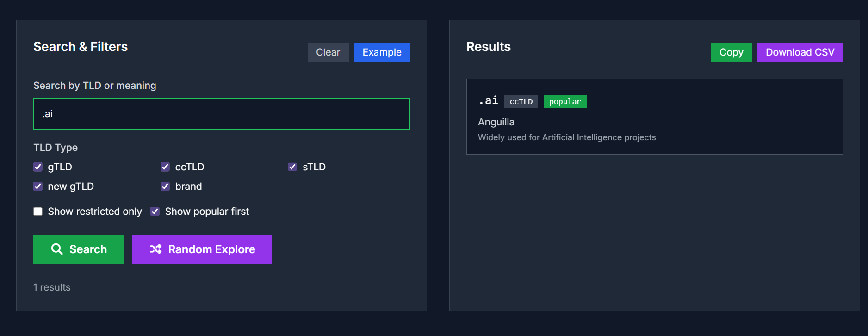The width and height of the screenshot is (868, 336).
Task: Uncheck the gTLD type checkbox
Action: (x=38, y=167)
